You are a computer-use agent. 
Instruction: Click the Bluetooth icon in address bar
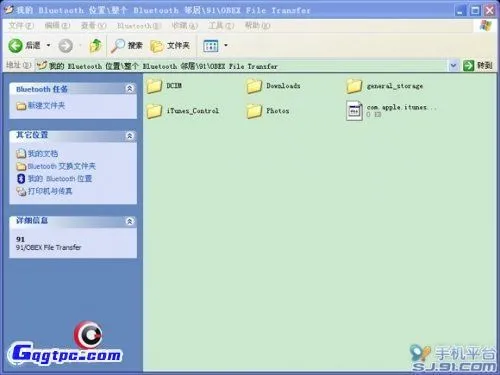click(x=41, y=65)
